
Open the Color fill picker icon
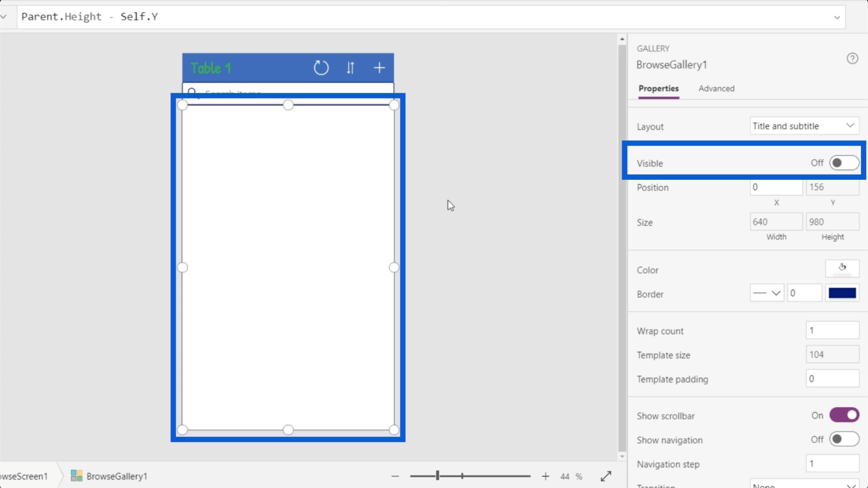(x=842, y=269)
